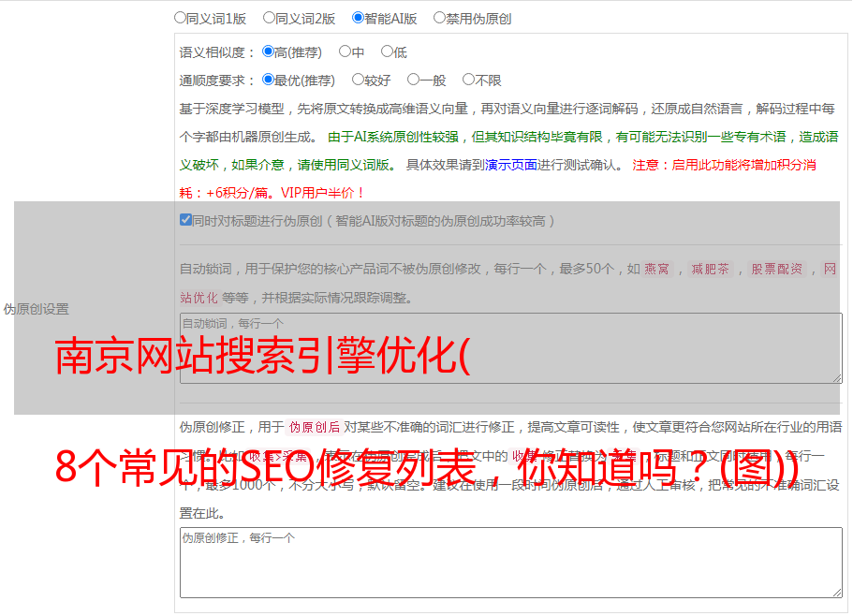Grab the 自动锁词 textarea resize handle
This screenshot has width=853, height=616.
coord(837,378)
